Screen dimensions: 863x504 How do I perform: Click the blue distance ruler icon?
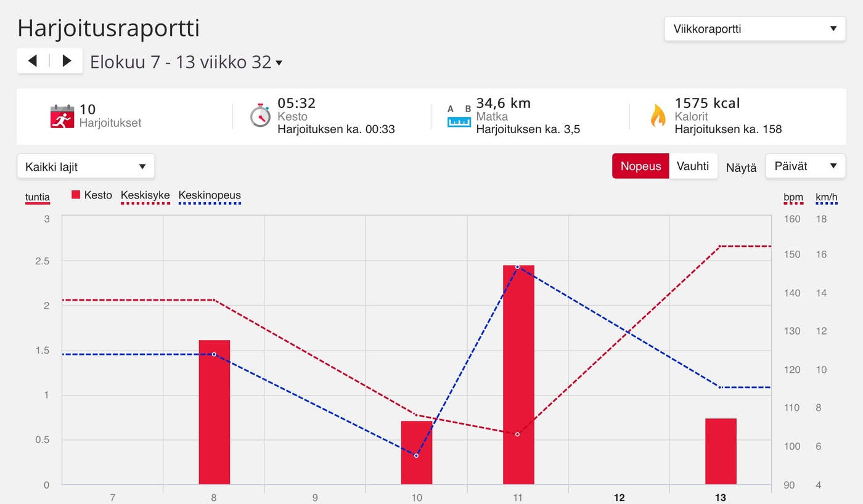coord(459,116)
